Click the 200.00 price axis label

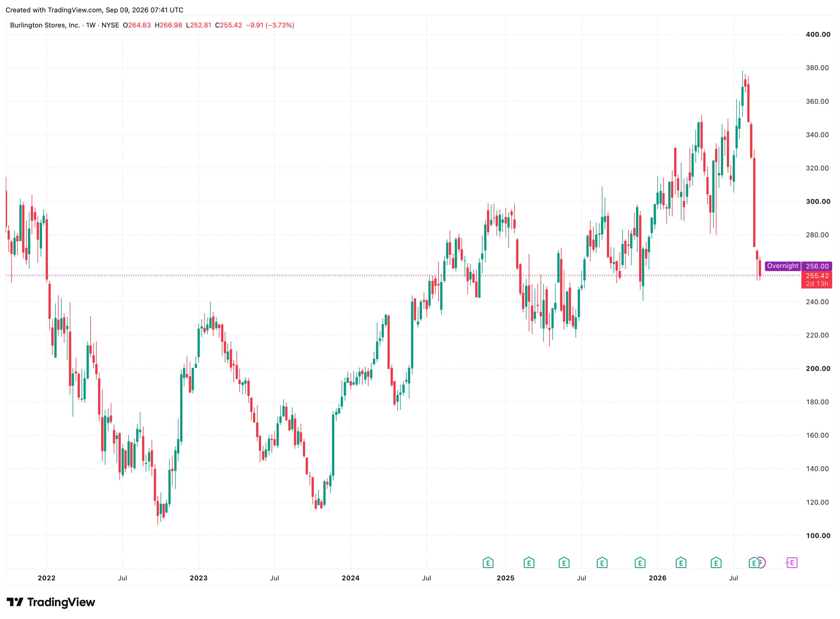pyautogui.click(x=818, y=368)
